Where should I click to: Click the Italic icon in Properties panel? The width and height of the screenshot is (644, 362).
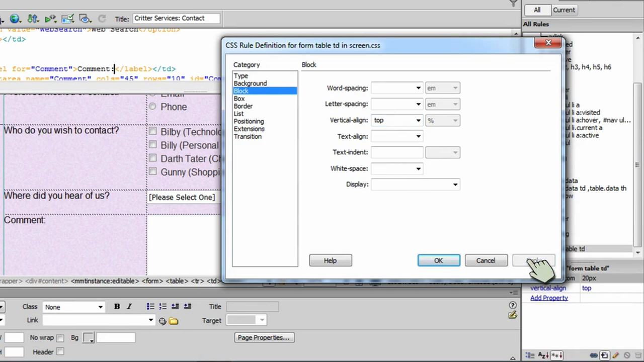pos(129,306)
